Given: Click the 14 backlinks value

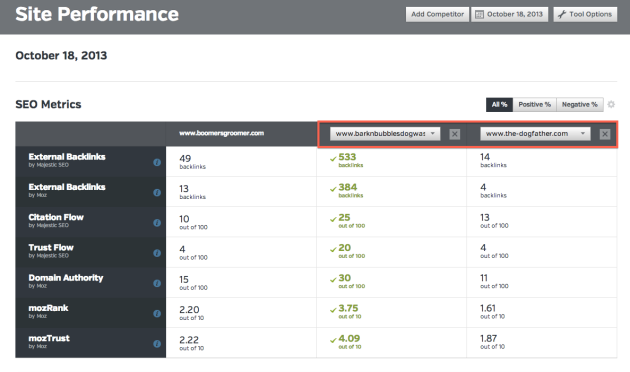Looking at the screenshot, I should coord(485,157).
